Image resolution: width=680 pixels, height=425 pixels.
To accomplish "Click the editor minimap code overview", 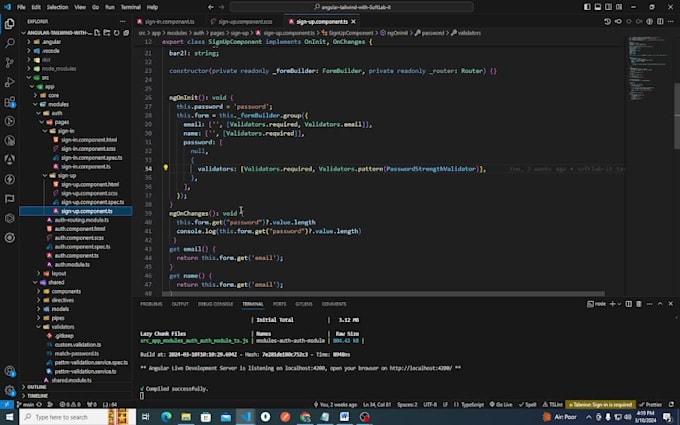I will (x=648, y=69).
